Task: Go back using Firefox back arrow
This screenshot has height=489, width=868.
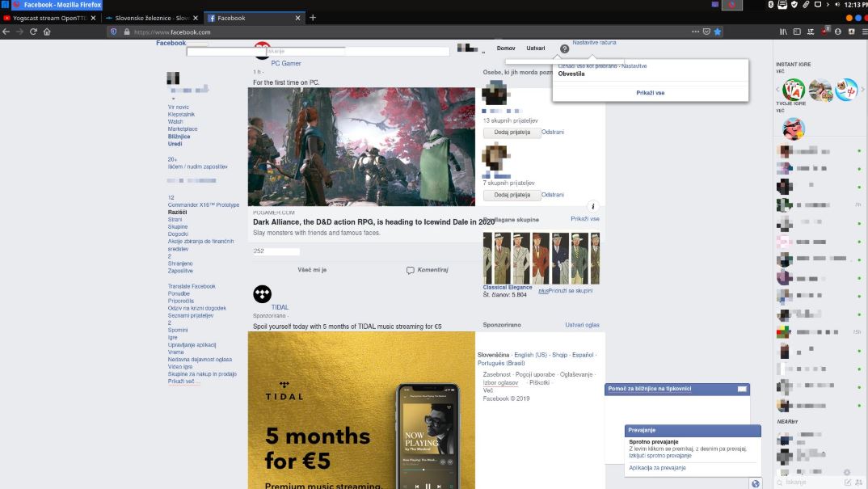Action: click(x=6, y=32)
